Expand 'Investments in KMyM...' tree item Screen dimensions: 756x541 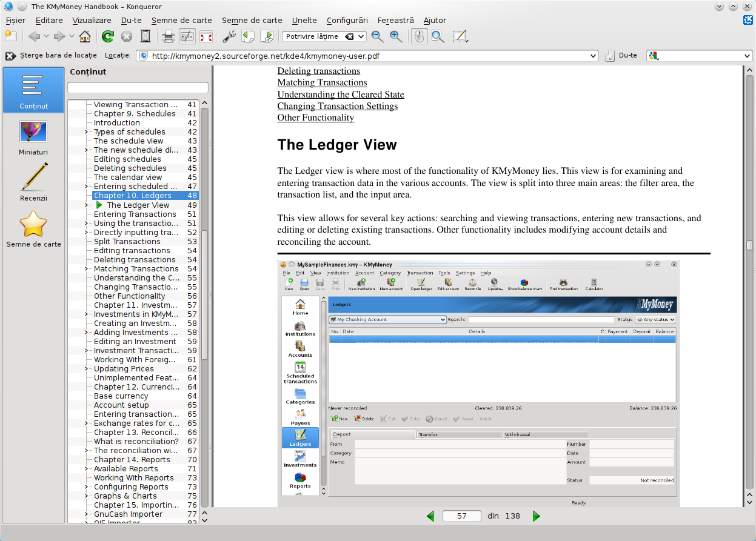[86, 314]
